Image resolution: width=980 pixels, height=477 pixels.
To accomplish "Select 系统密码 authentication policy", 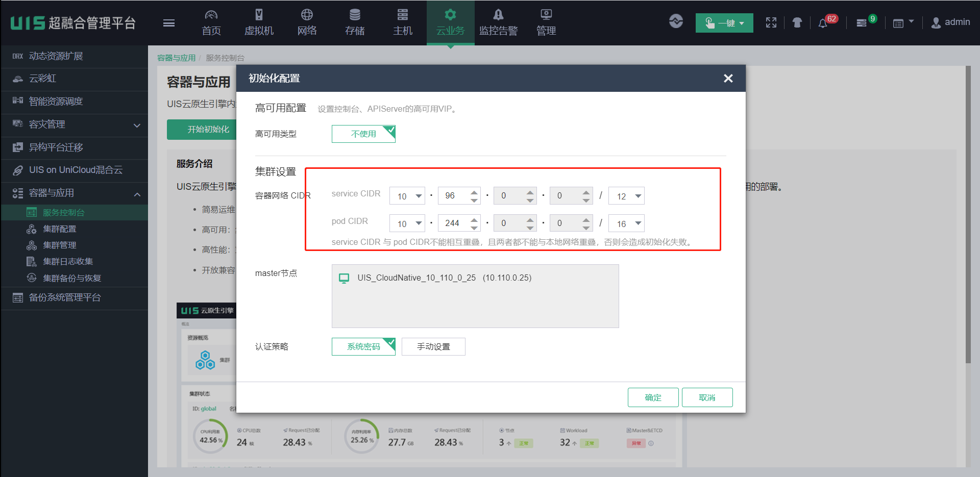I will coord(363,346).
